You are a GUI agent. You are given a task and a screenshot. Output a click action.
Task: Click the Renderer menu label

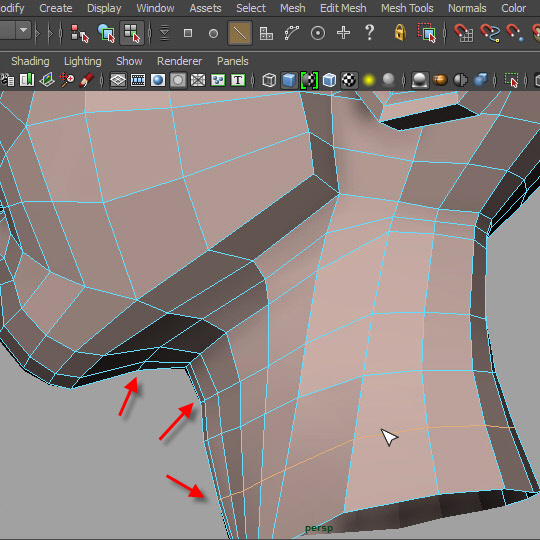pyautogui.click(x=179, y=61)
